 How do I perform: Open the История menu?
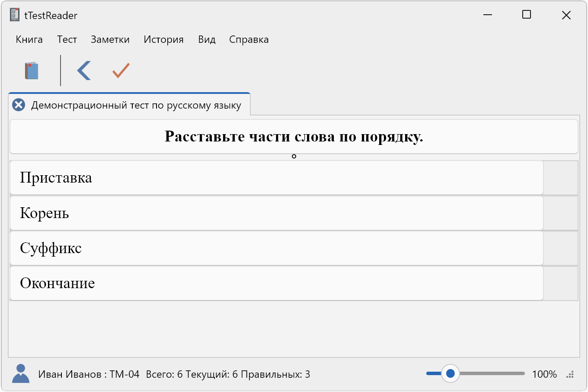pyautogui.click(x=163, y=39)
